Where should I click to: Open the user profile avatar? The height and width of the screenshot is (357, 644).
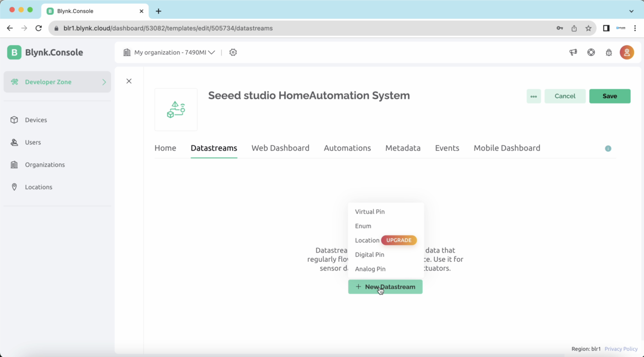pyautogui.click(x=627, y=52)
